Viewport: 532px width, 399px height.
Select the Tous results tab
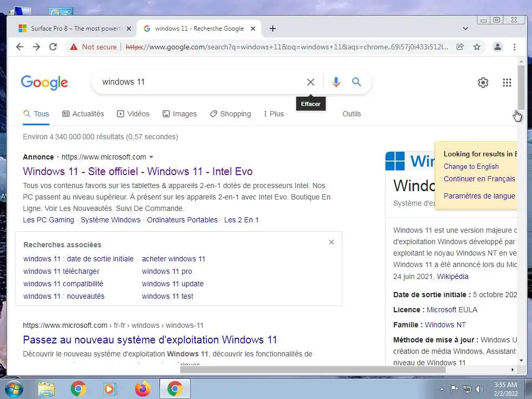pyautogui.click(x=36, y=114)
